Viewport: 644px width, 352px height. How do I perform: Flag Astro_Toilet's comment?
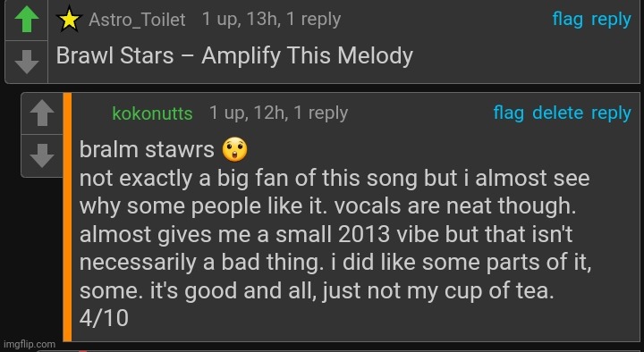pyautogui.click(x=568, y=19)
